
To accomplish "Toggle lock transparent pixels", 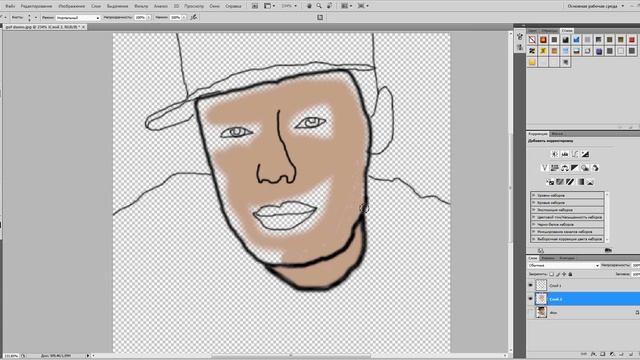I will click(x=551, y=274).
